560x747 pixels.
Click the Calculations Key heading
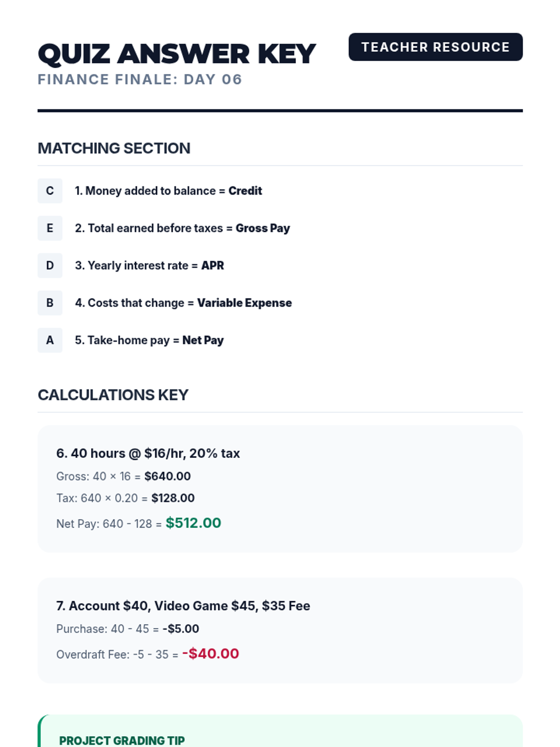click(113, 395)
